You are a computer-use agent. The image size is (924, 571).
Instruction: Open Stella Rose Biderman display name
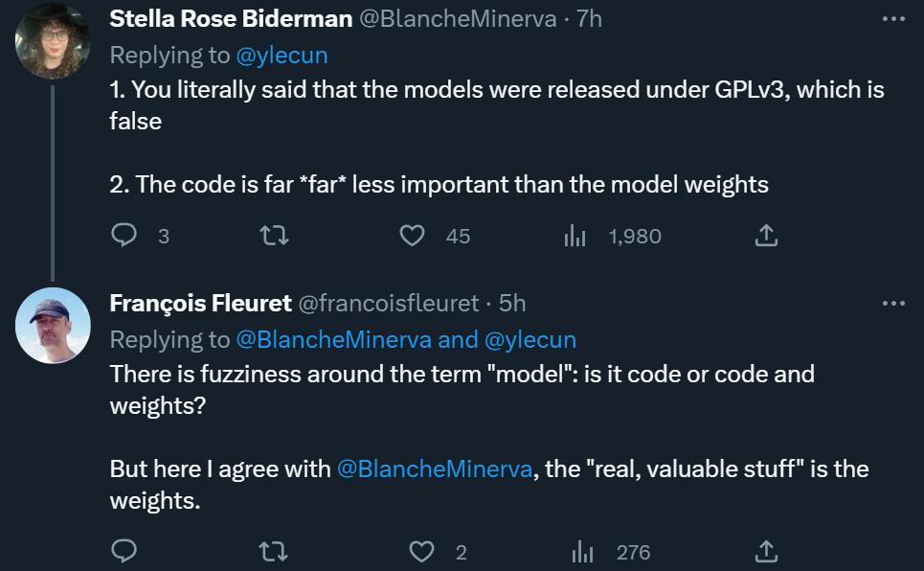point(231,19)
